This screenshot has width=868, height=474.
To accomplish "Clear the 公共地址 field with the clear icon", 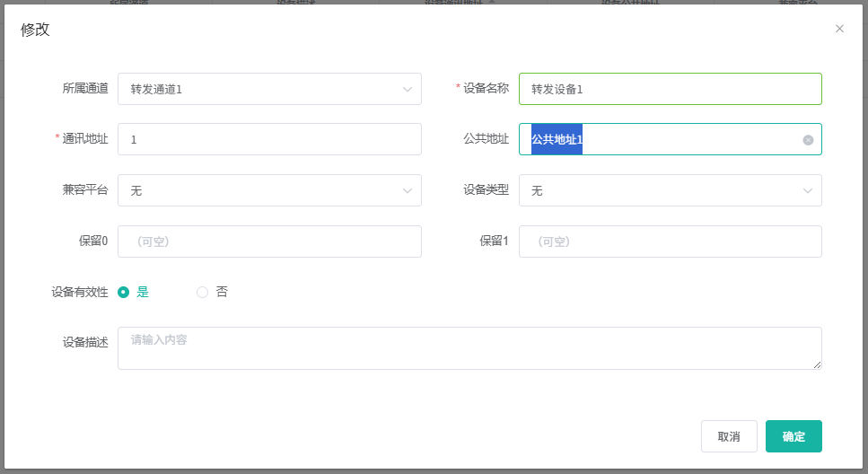I will click(808, 140).
